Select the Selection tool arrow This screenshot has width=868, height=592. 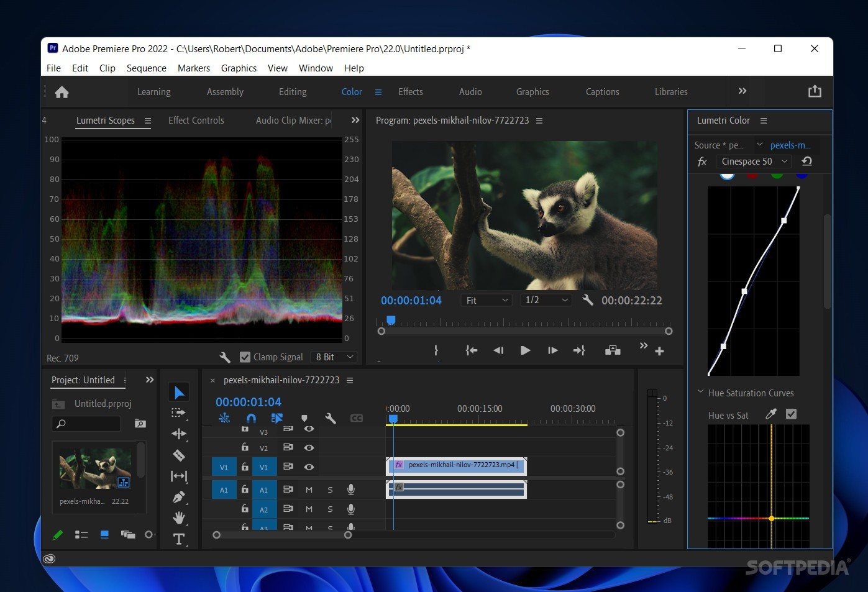click(179, 392)
